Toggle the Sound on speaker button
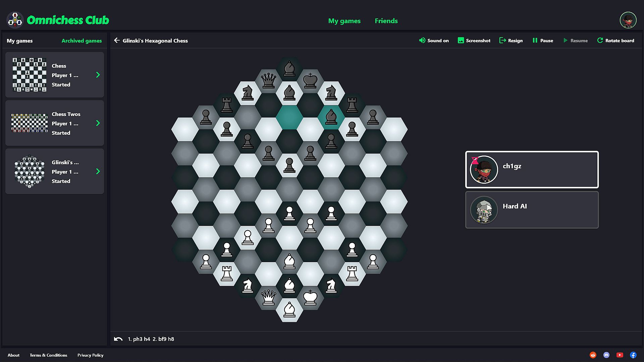 coord(422,41)
